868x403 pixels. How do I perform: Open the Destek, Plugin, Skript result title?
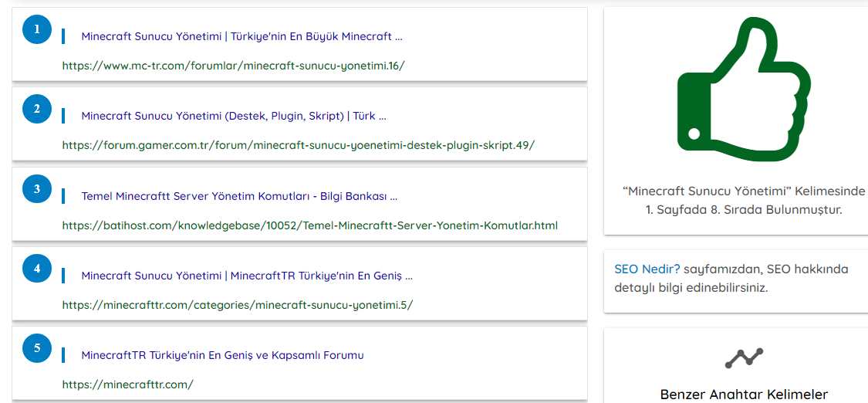pyautogui.click(x=234, y=117)
